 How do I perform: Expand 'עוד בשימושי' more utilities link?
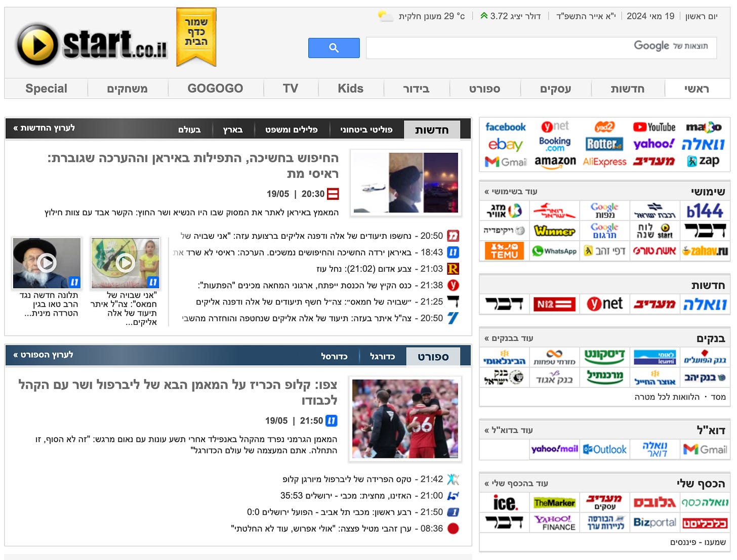[511, 191]
